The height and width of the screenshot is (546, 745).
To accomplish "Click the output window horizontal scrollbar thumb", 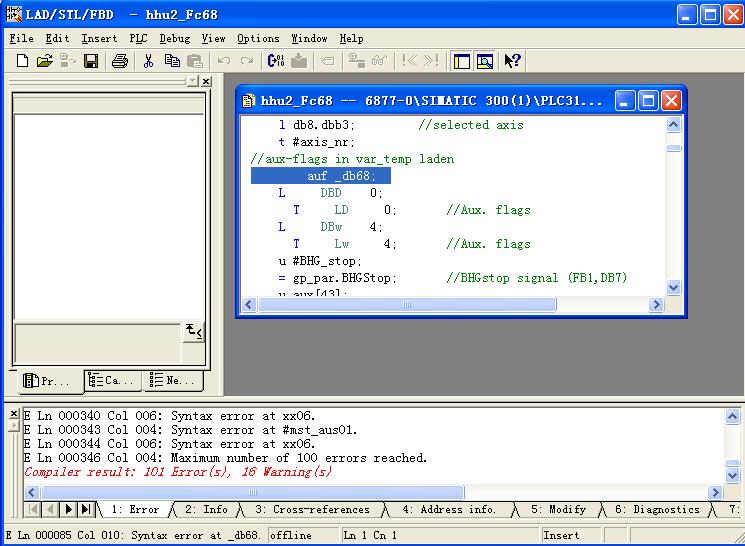I will (253, 492).
